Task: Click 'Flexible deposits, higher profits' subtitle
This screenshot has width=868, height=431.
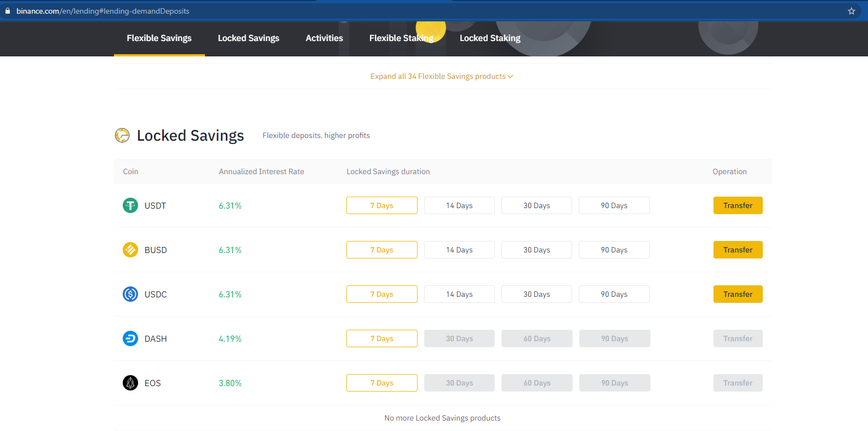Action: point(316,135)
